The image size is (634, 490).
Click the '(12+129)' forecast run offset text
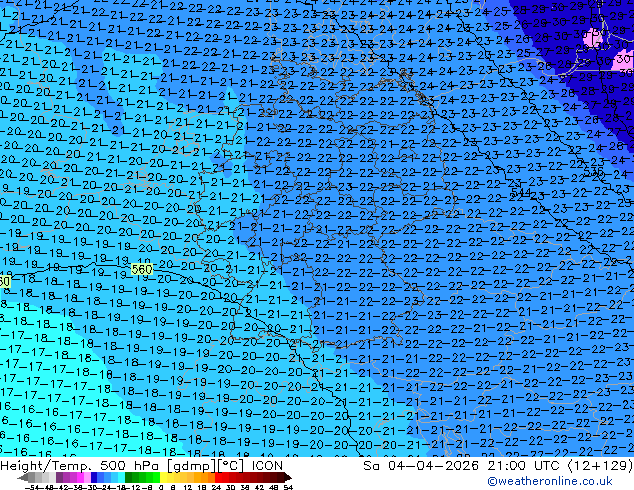(x=600, y=466)
